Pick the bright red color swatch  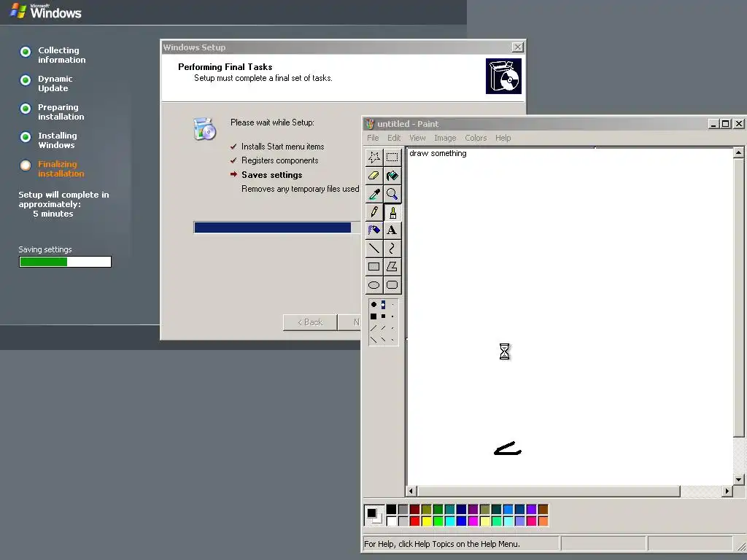414,521
